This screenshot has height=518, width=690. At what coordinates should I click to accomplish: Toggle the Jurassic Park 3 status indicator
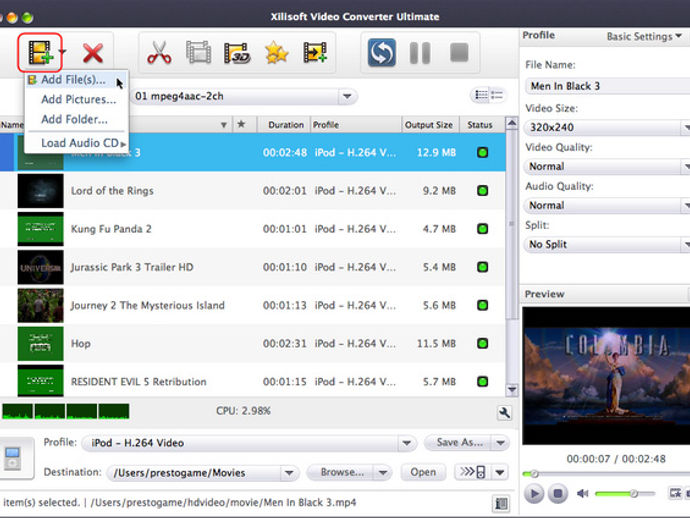[483, 267]
